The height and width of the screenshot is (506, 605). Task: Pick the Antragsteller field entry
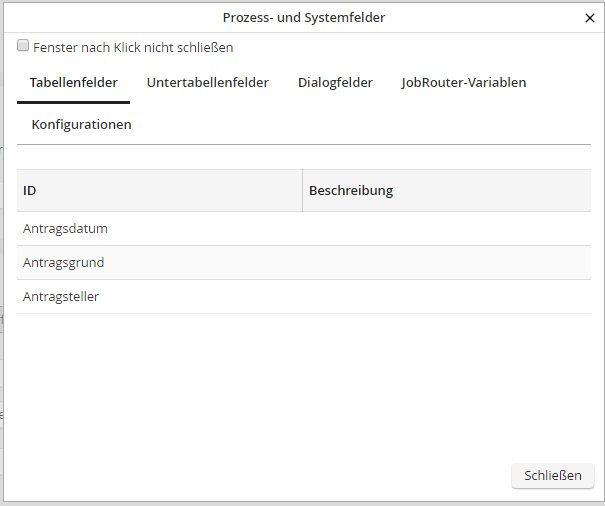[x=61, y=297]
